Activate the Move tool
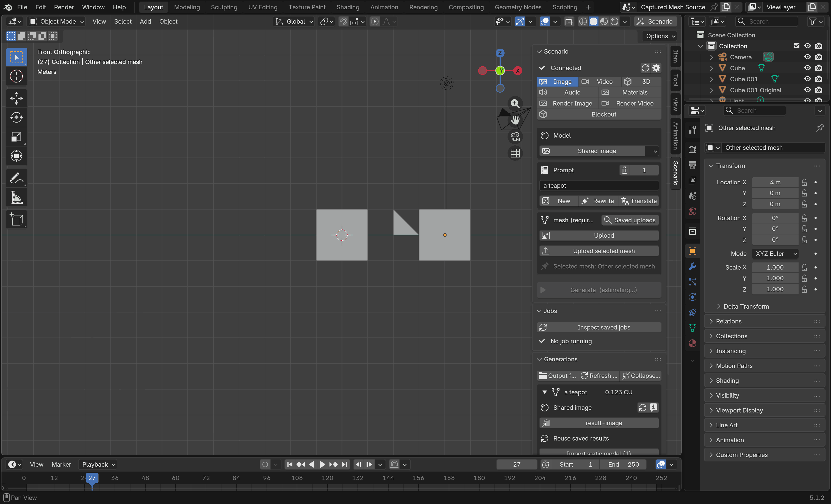The width and height of the screenshot is (831, 504). click(x=16, y=98)
